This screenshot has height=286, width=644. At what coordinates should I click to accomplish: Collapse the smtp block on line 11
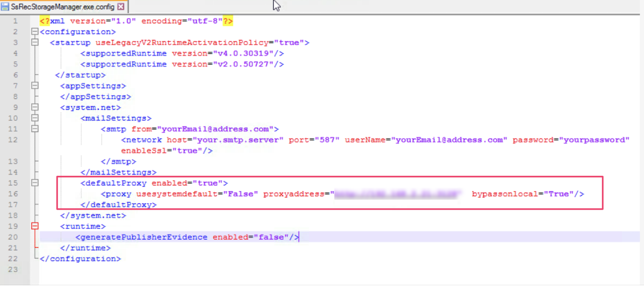[35, 129]
